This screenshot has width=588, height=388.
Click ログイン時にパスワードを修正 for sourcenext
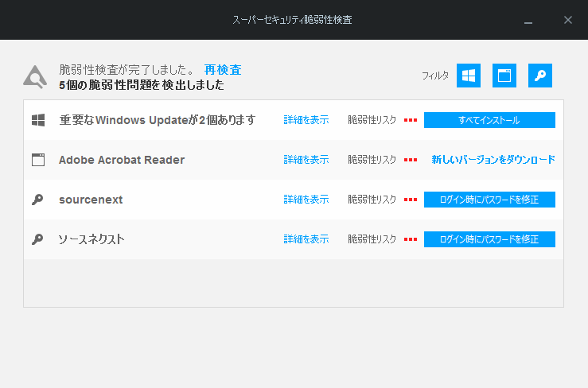click(489, 200)
